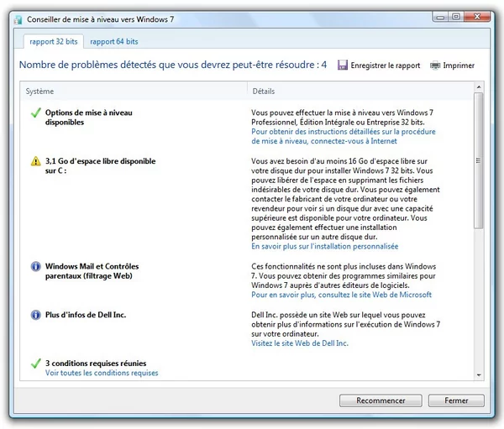Click the Fermer button

pos(456,400)
